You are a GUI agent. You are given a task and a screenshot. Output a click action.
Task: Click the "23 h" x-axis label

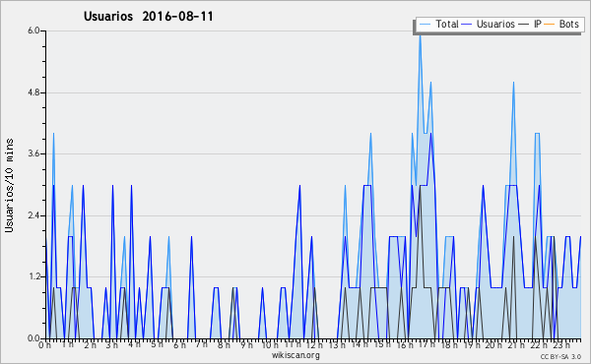(x=560, y=344)
